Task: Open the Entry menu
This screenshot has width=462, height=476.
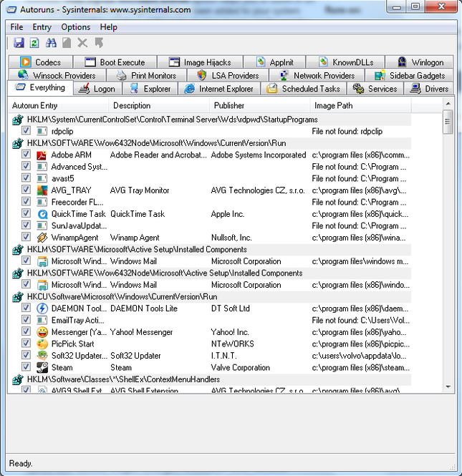Action: 42,27
